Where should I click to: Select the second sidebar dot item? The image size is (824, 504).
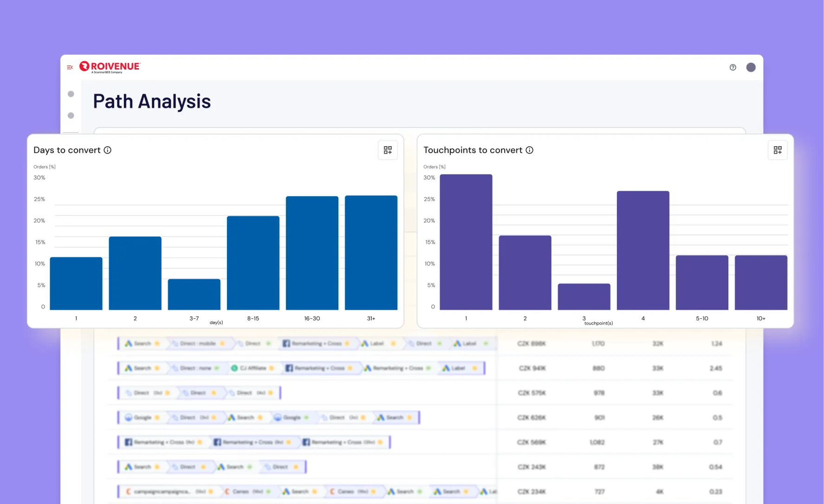71,116
